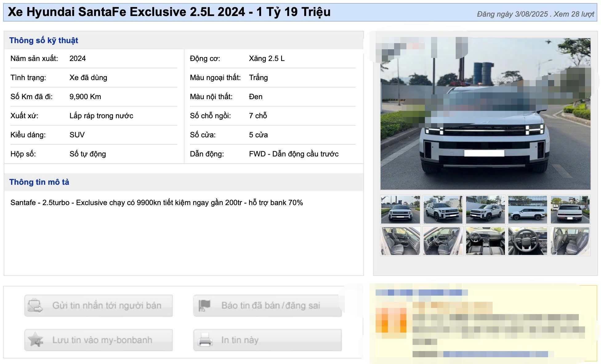Save listing with Lưu tin vào my-bonbanh

click(99, 340)
